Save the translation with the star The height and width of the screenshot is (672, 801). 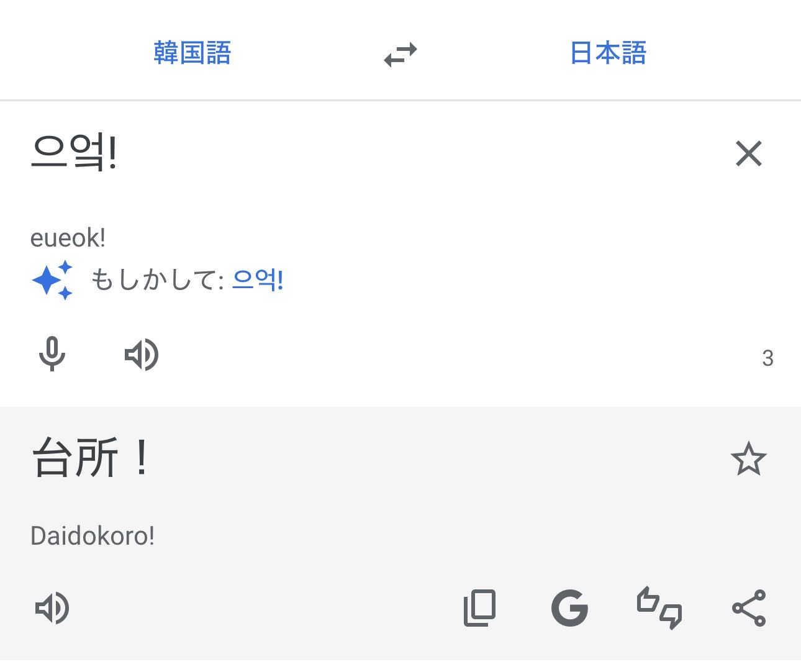tap(748, 459)
